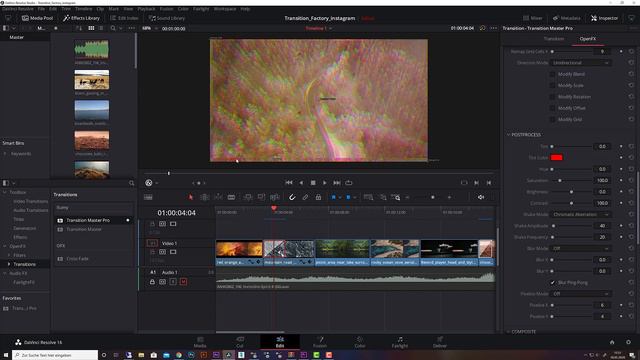Switch to the Transition inspector tab
This screenshot has height=360, width=640.
coord(553,39)
